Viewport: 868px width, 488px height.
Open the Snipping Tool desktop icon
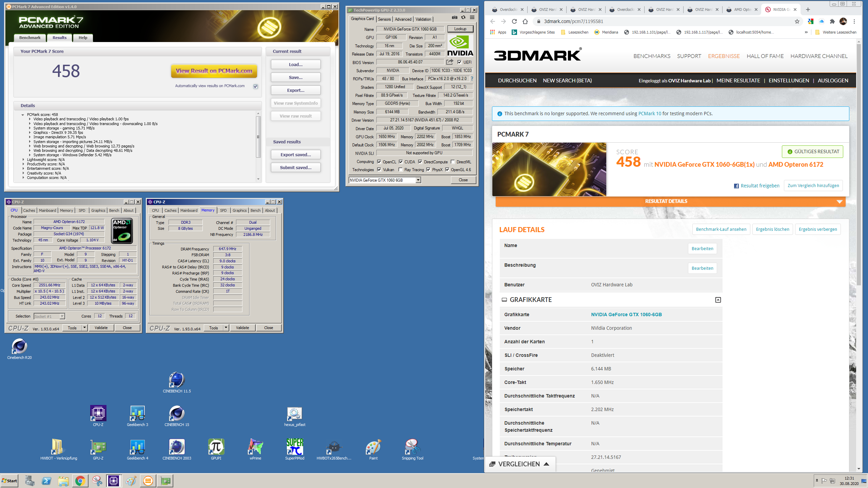click(412, 450)
